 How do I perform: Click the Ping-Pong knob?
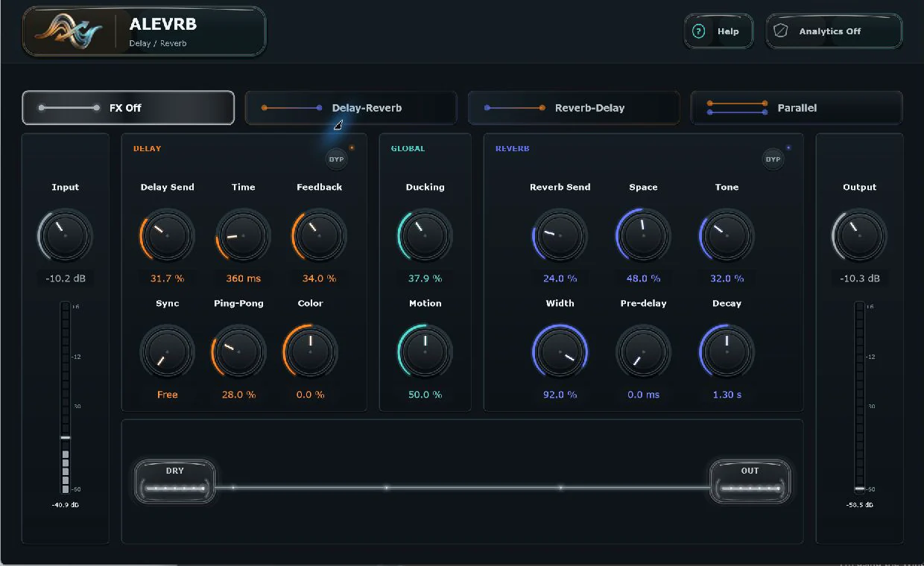pos(238,352)
